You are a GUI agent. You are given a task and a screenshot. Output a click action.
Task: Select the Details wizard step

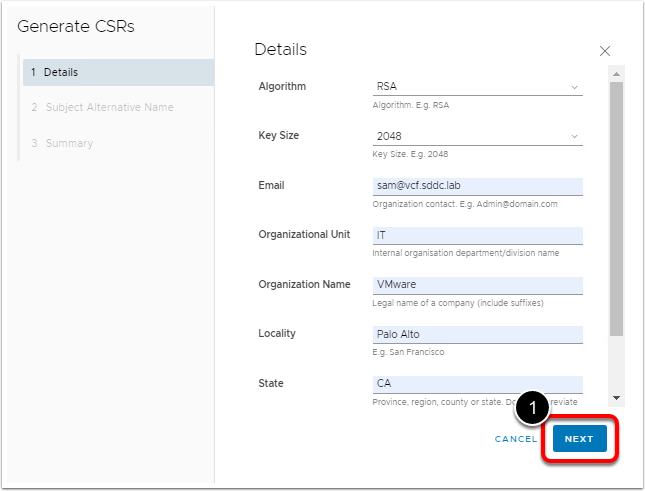tap(116, 72)
